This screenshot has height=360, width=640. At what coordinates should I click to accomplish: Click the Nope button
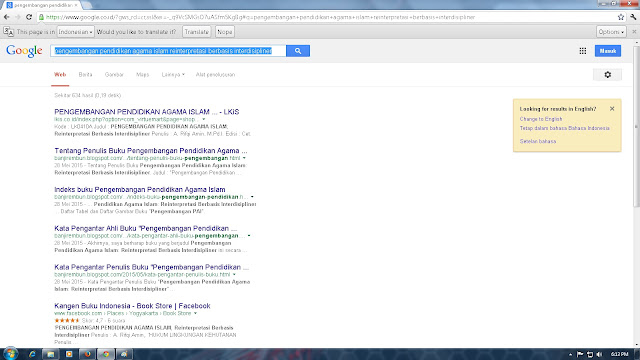[224, 32]
